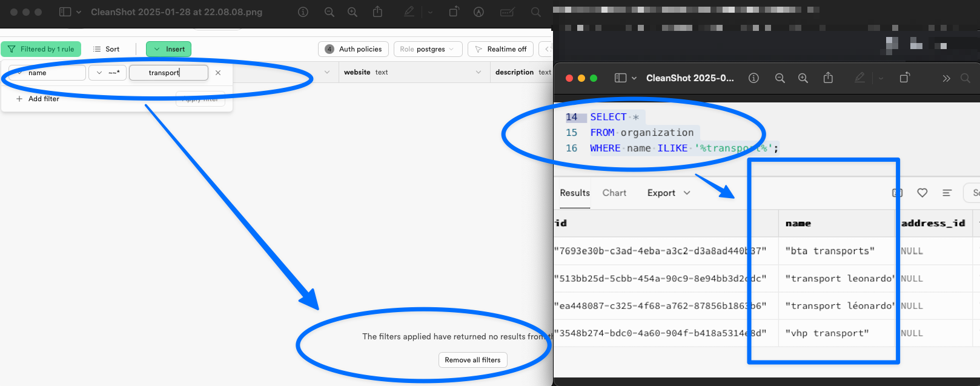This screenshot has width=980, height=386.
Task: Click the keyboard icon left of heart
Action: pyautogui.click(x=898, y=193)
